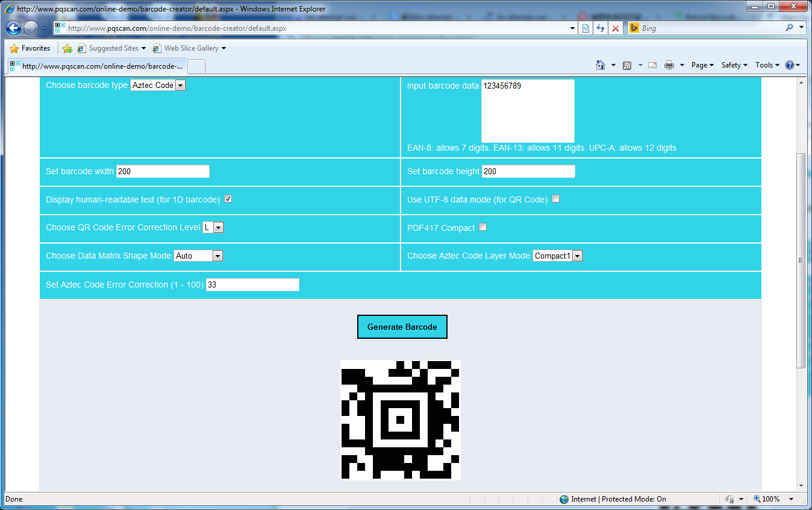Open the recent pages dropdown near Back button

[x=45, y=28]
